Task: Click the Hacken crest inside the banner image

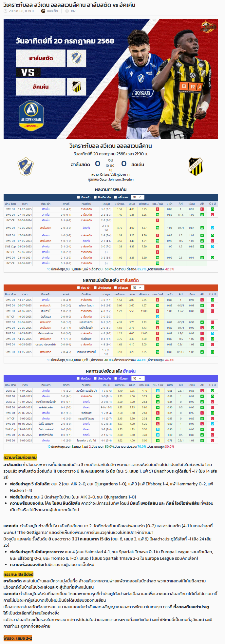Action: pos(77,87)
